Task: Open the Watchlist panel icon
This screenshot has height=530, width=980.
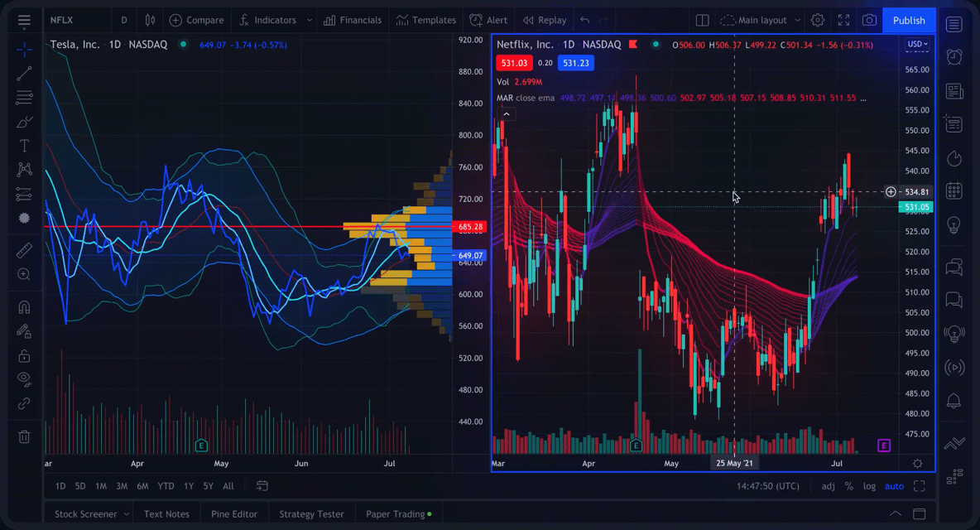Action: tap(954, 24)
